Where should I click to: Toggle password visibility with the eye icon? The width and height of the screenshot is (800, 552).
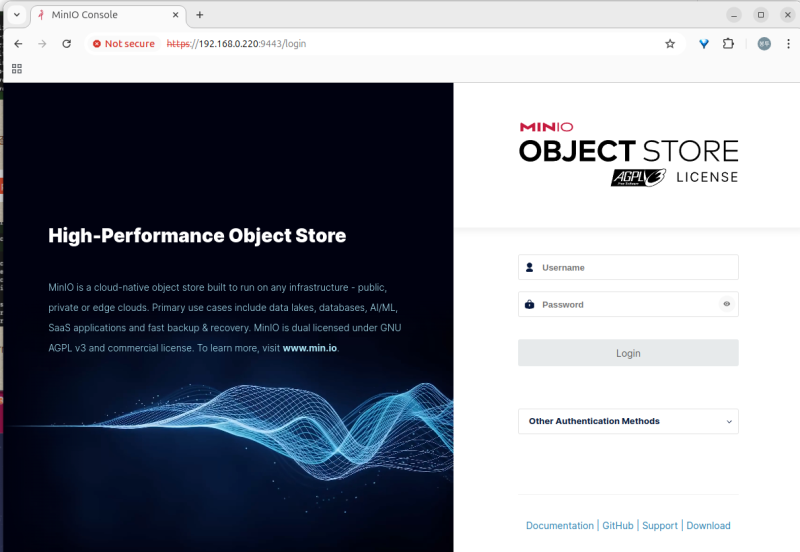727,304
